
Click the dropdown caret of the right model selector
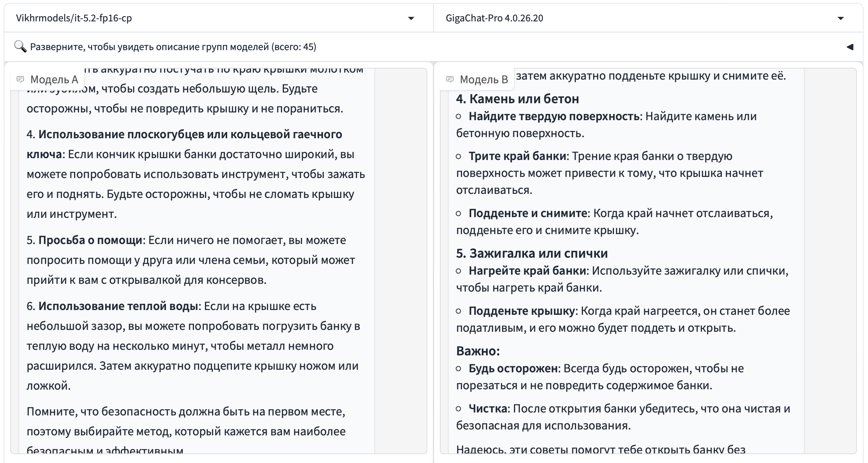[841, 18]
